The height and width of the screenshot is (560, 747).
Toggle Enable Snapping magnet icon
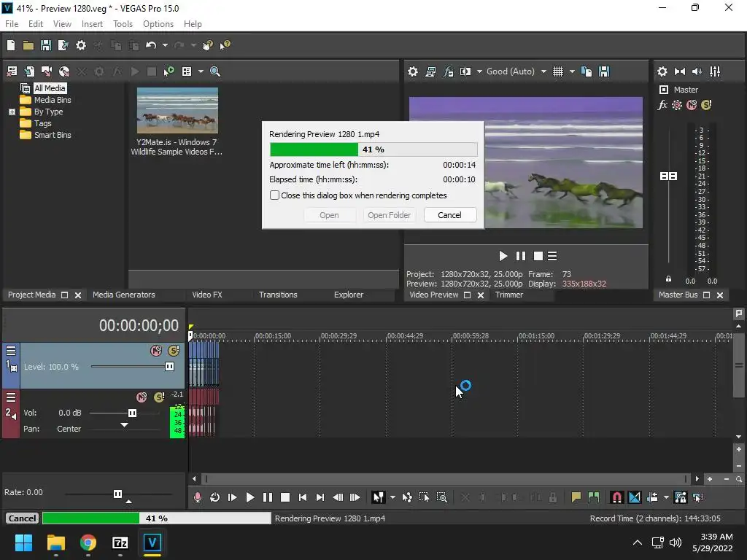coord(616,497)
